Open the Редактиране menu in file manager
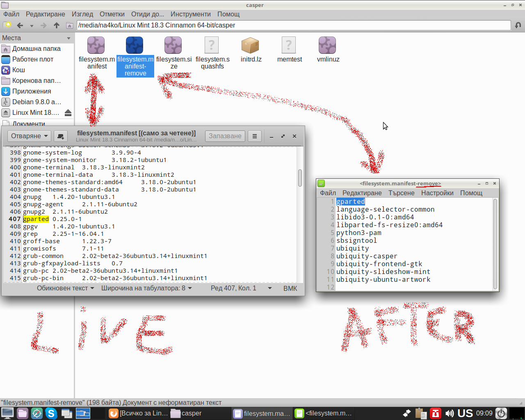 (46, 14)
